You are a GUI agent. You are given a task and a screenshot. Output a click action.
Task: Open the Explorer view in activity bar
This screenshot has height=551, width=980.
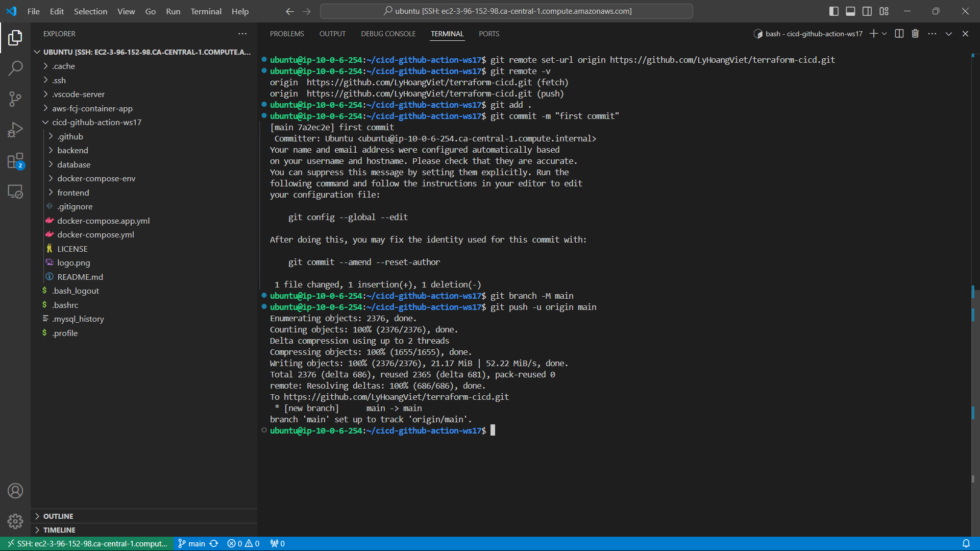click(x=15, y=37)
